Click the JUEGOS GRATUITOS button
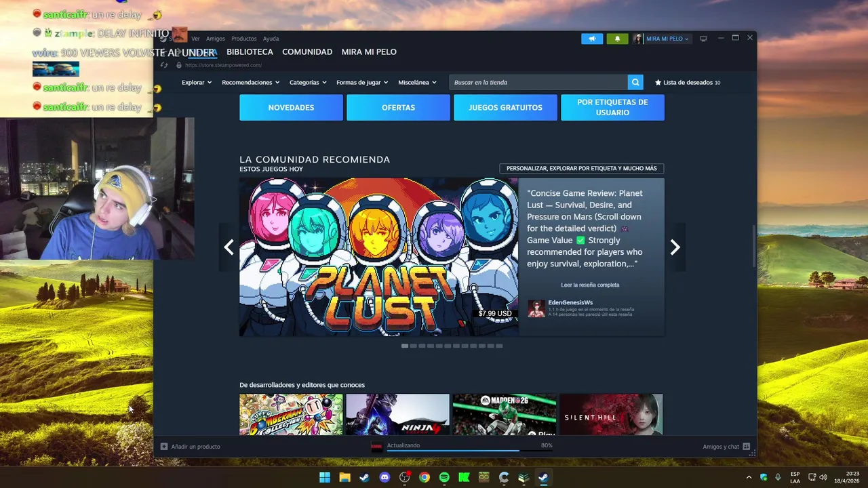This screenshot has width=868, height=488. coord(505,108)
